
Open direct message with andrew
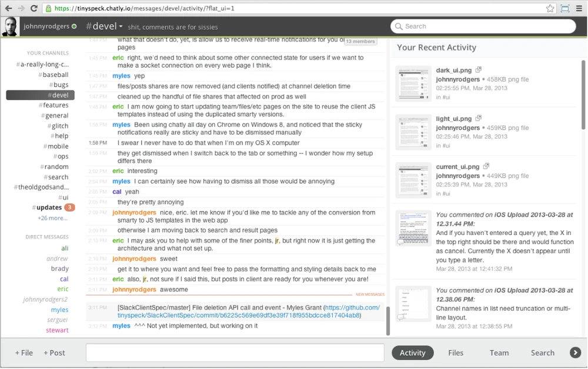click(x=58, y=259)
